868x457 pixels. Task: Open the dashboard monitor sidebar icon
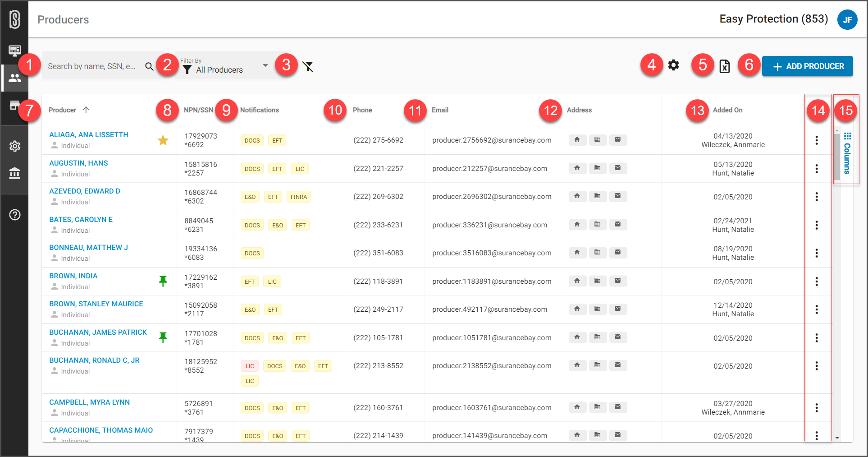[x=15, y=50]
